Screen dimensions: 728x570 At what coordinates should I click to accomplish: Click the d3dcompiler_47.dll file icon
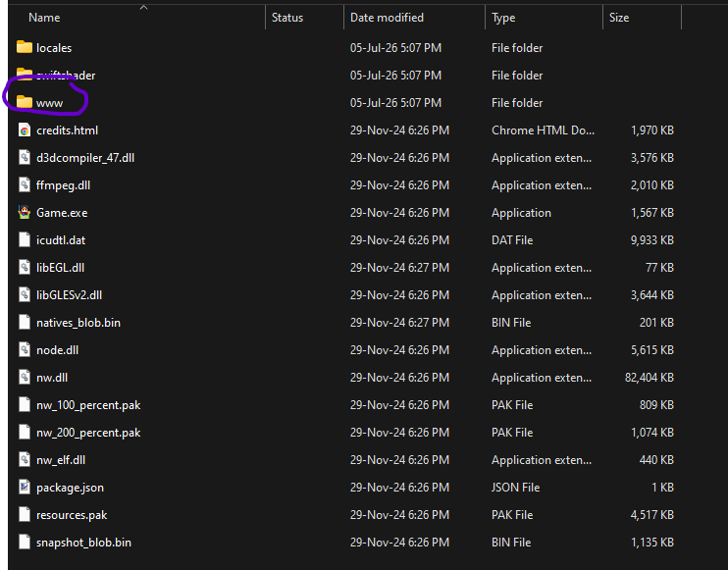(x=25, y=157)
